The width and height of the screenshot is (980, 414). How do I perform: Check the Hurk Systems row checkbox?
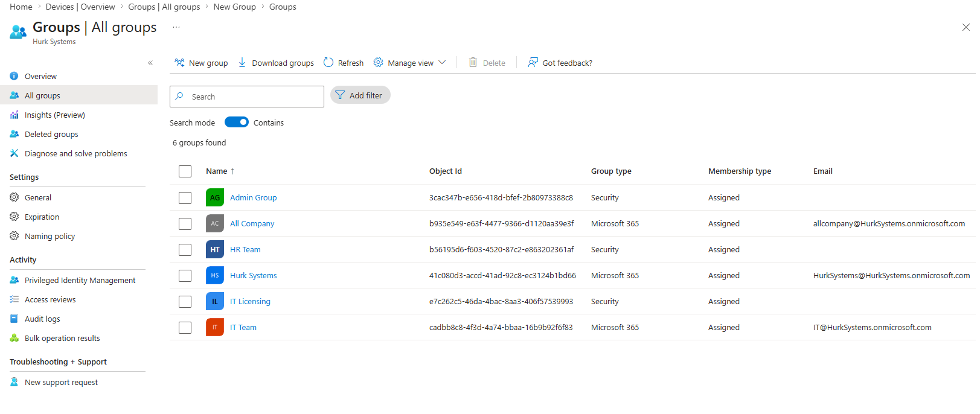pos(185,276)
